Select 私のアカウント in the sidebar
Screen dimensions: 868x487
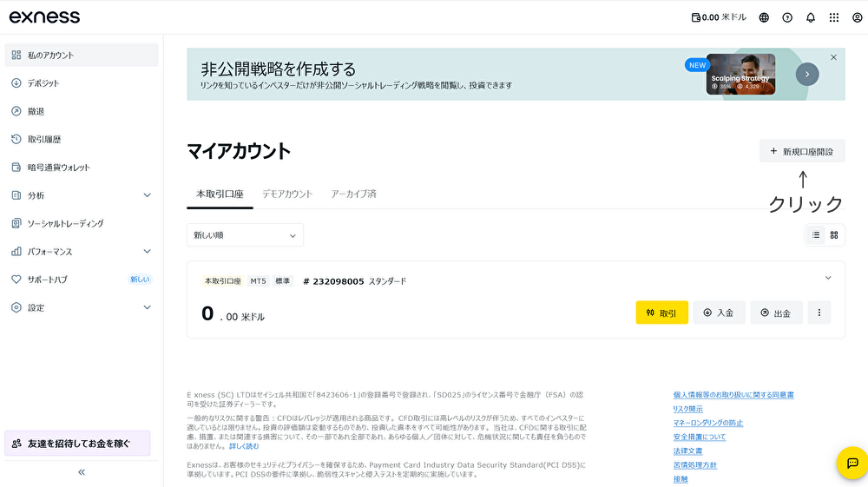(x=82, y=56)
